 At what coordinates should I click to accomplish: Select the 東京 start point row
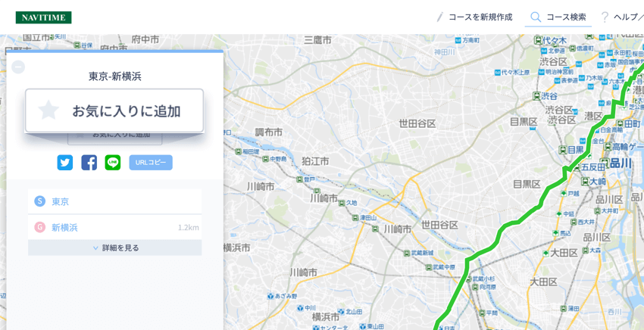pos(114,201)
